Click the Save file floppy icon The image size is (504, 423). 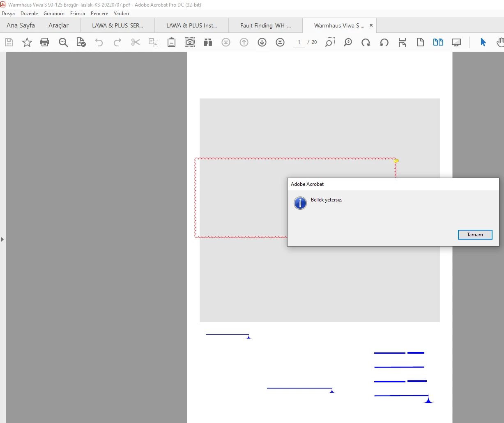[9, 42]
